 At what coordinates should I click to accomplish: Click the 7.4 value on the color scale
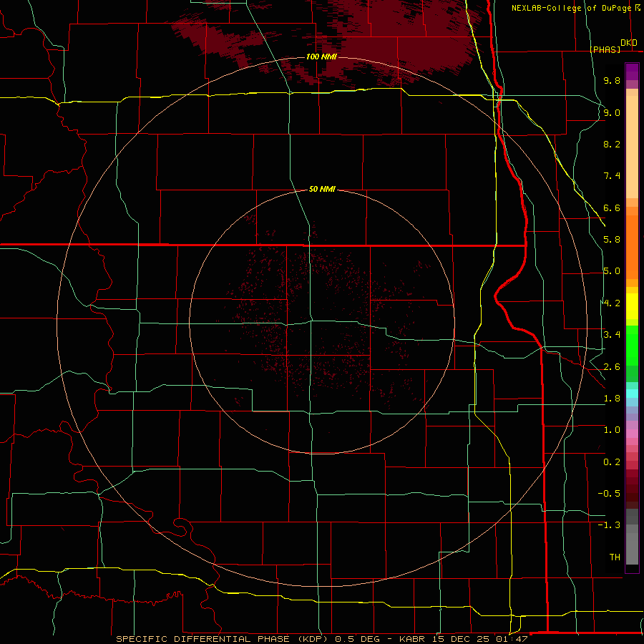[x=612, y=176]
